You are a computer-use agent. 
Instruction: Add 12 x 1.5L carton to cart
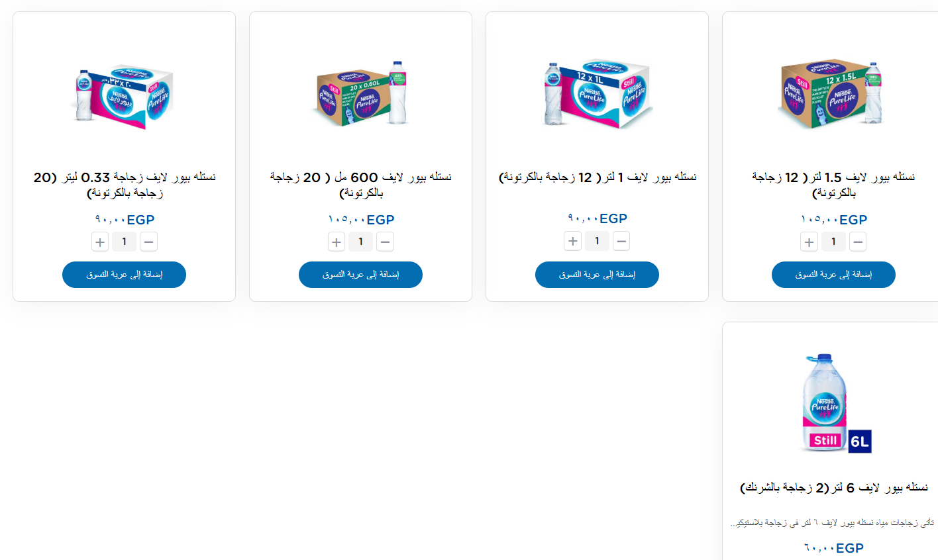(833, 275)
